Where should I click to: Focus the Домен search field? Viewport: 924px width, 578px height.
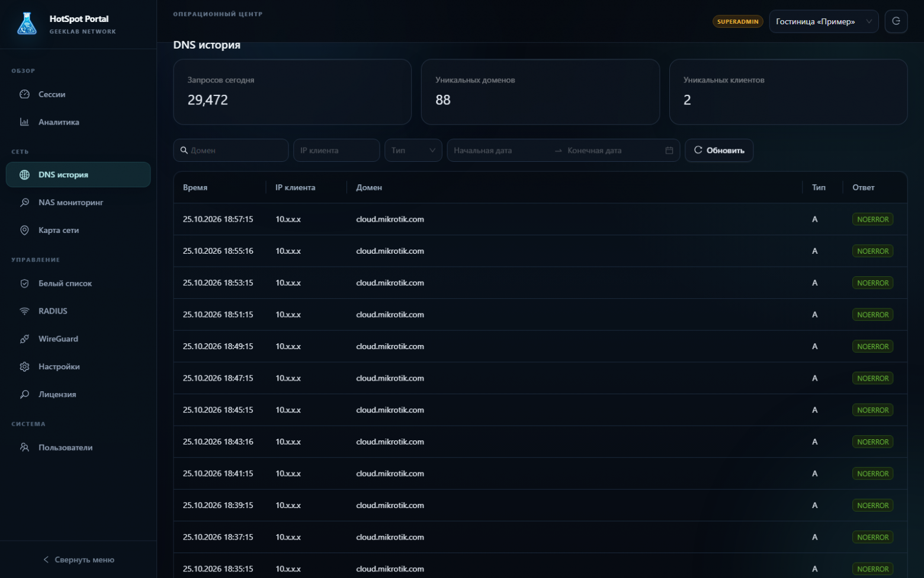231,151
